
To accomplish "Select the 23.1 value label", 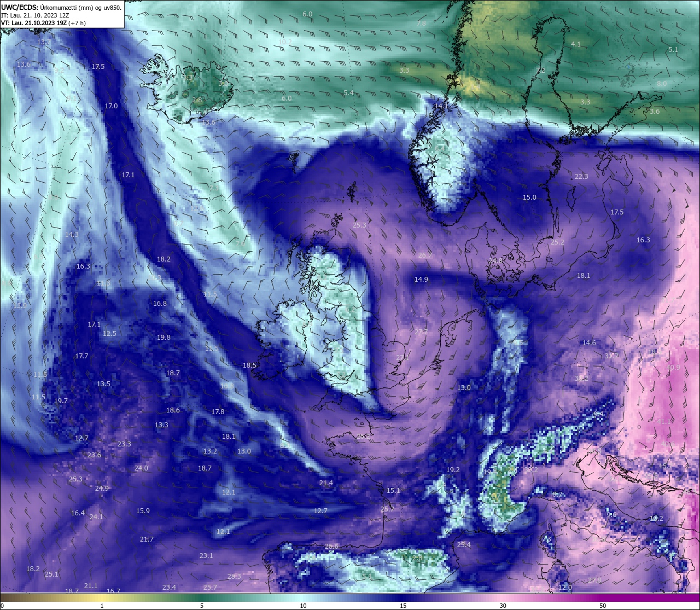I will click(206, 556).
